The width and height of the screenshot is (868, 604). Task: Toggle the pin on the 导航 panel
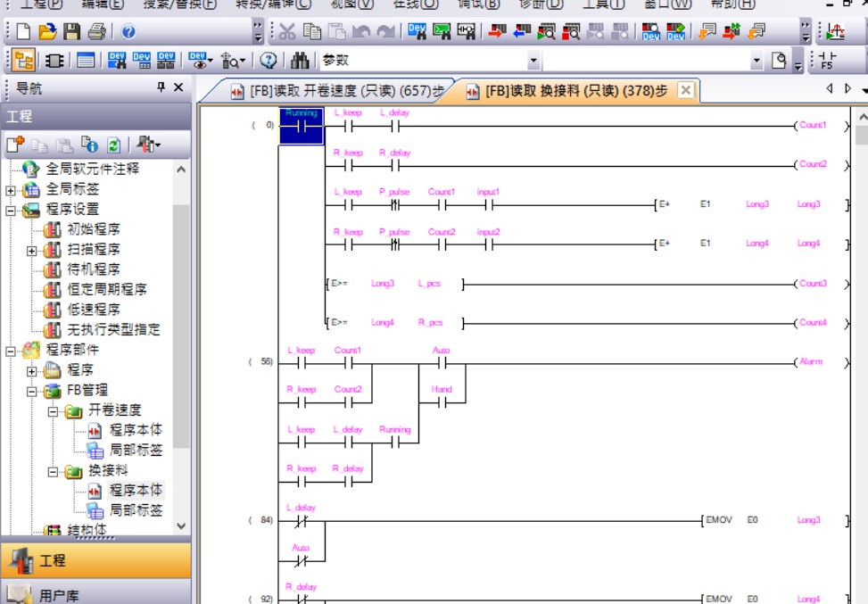tap(161, 87)
